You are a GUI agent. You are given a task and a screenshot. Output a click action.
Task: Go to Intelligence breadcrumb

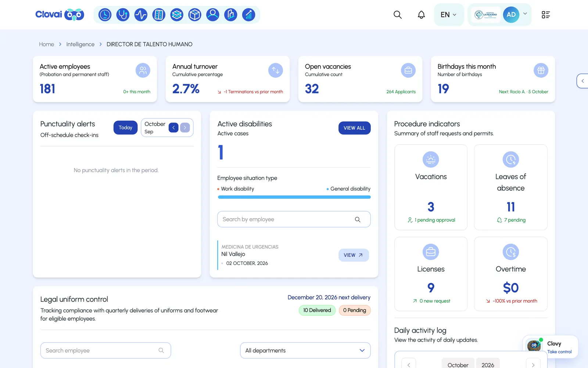pos(80,44)
